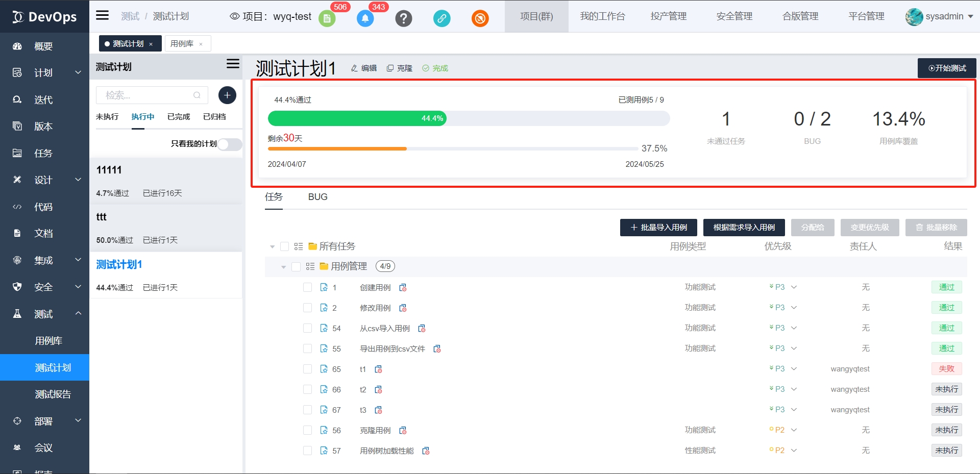The image size is (980, 474).
Task: Click the 检索 search input field
Action: point(145,95)
